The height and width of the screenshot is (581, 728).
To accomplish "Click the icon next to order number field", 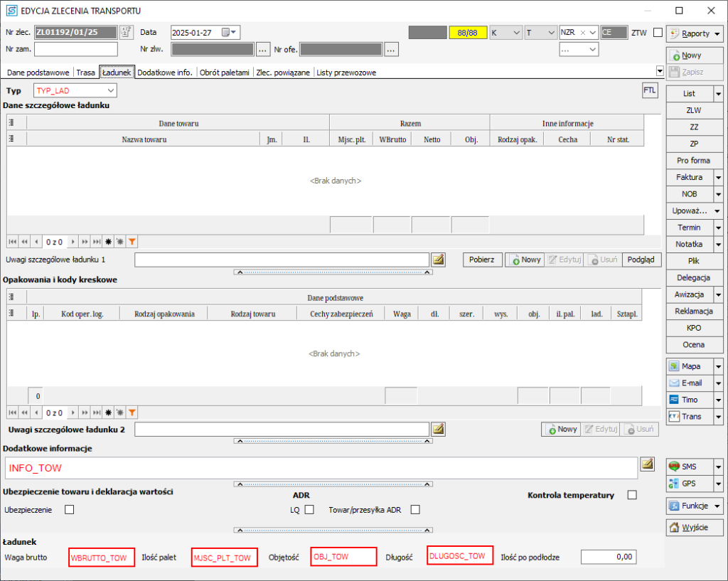I will [126, 32].
